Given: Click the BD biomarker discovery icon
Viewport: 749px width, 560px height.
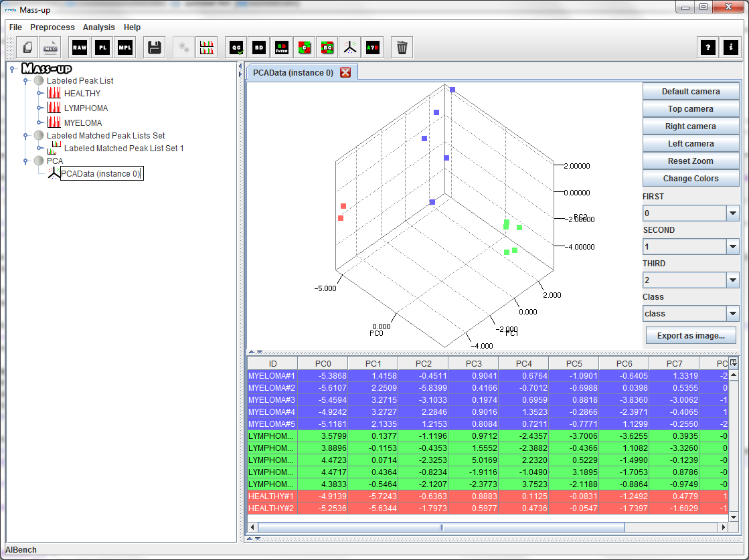Looking at the screenshot, I should pos(259,47).
